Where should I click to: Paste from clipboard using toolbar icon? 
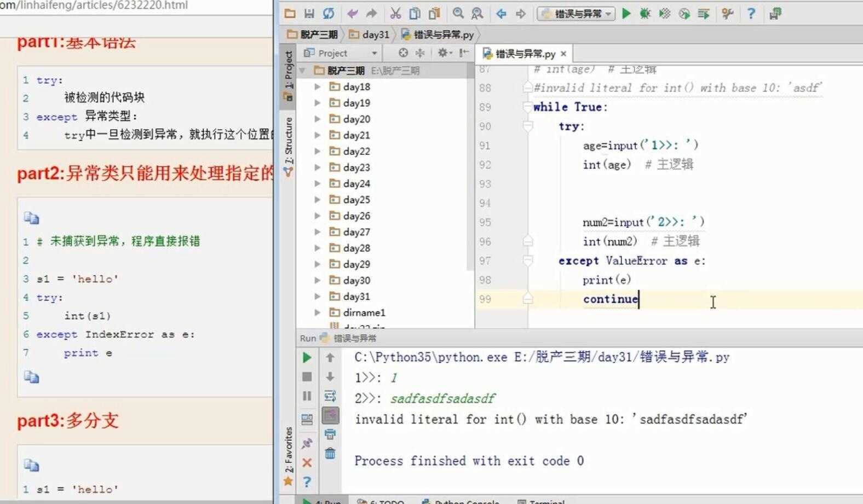coord(435,14)
